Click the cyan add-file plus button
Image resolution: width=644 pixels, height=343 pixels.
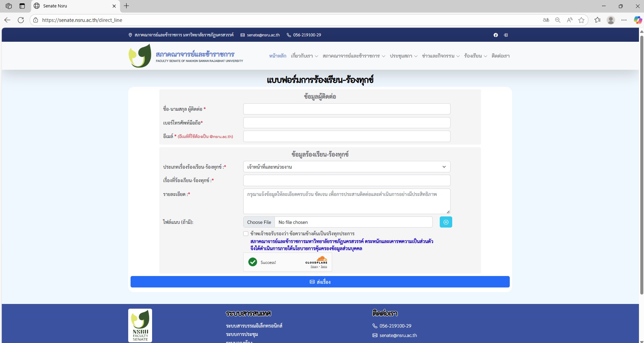[446, 222]
